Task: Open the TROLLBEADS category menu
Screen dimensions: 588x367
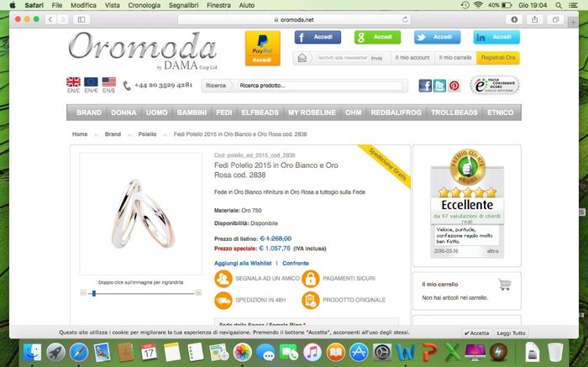Action: 454,113
